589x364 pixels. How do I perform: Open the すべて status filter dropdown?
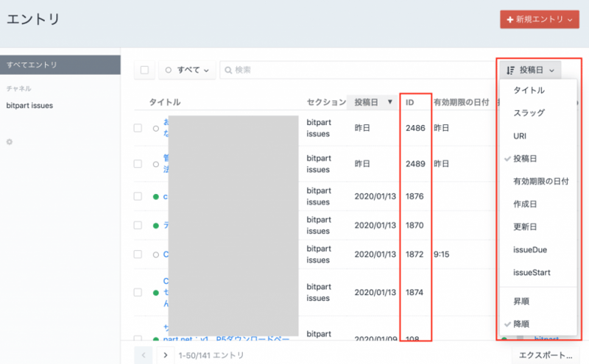(187, 70)
